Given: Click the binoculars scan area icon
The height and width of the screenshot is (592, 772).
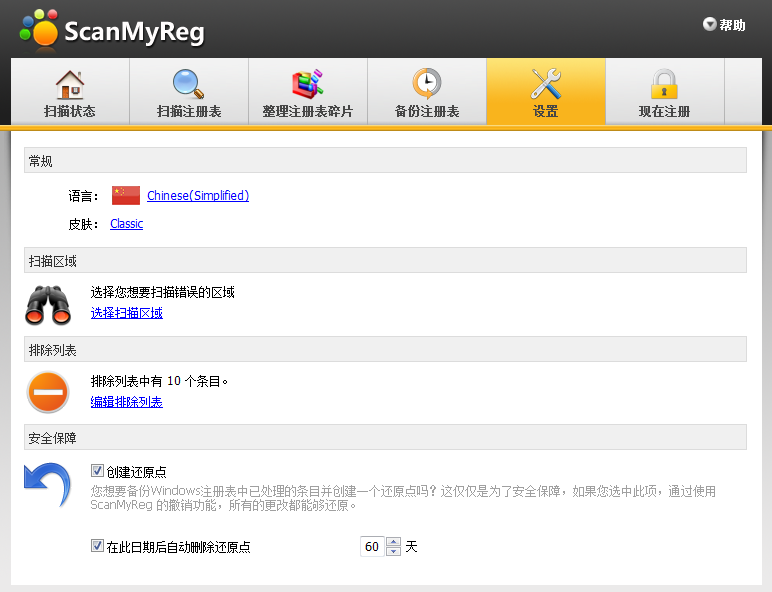Looking at the screenshot, I should (x=48, y=305).
